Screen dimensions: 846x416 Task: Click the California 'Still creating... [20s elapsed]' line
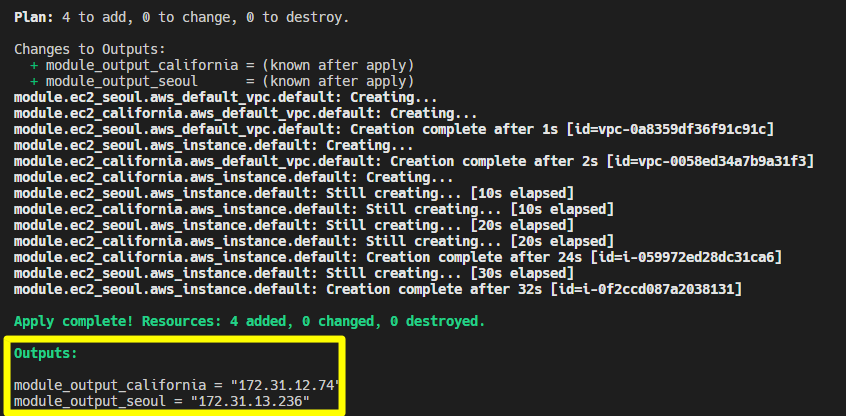313,241
